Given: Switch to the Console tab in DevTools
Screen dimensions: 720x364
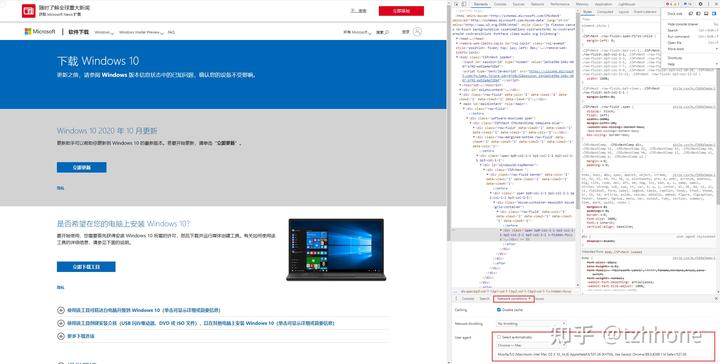Looking at the screenshot, I should click(x=500, y=4).
